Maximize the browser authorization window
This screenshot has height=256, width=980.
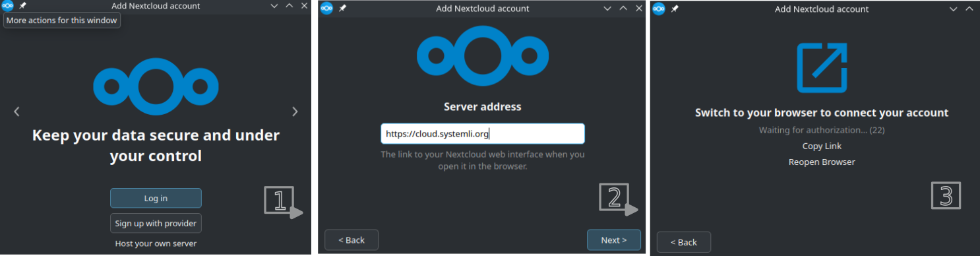coord(969,9)
